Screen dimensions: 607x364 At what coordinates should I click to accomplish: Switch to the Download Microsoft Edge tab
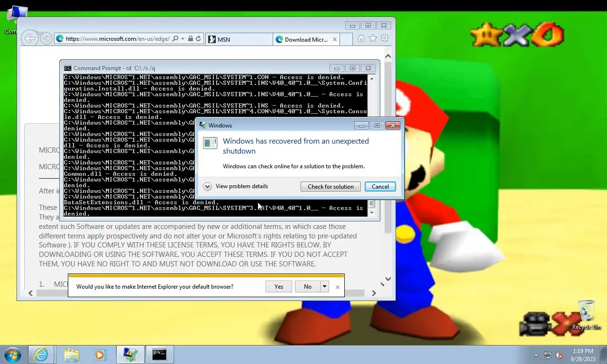click(306, 39)
